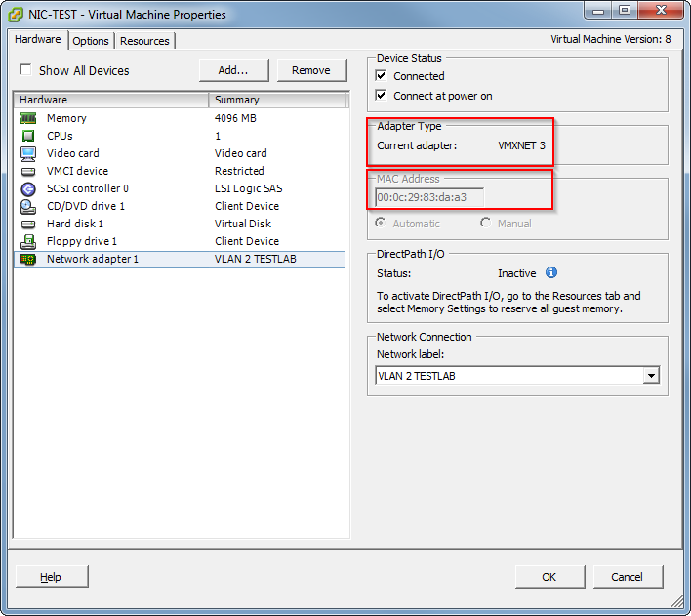Select the CPUs icon in hardware list
This screenshot has height=616, width=691.
coord(28,136)
